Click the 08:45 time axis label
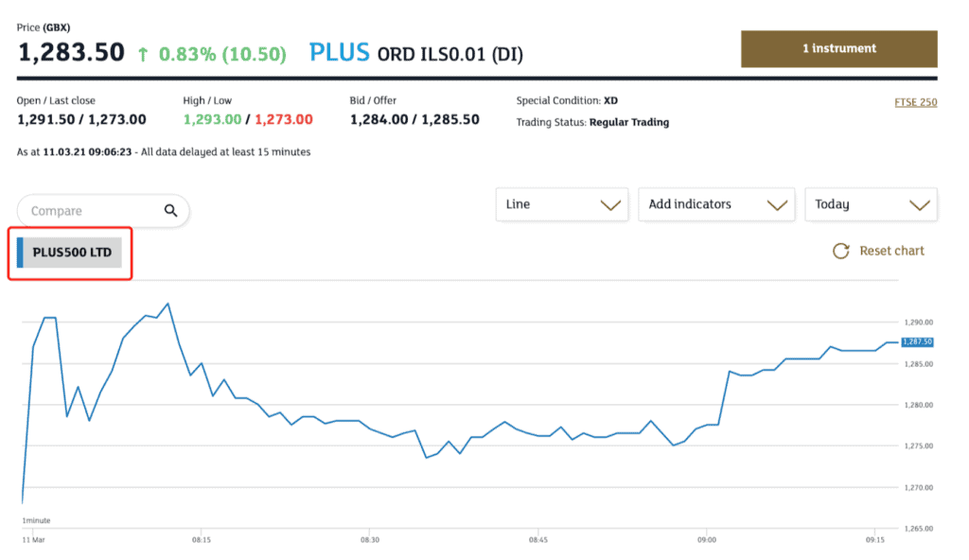This screenshot has height=560, width=969. click(x=537, y=539)
